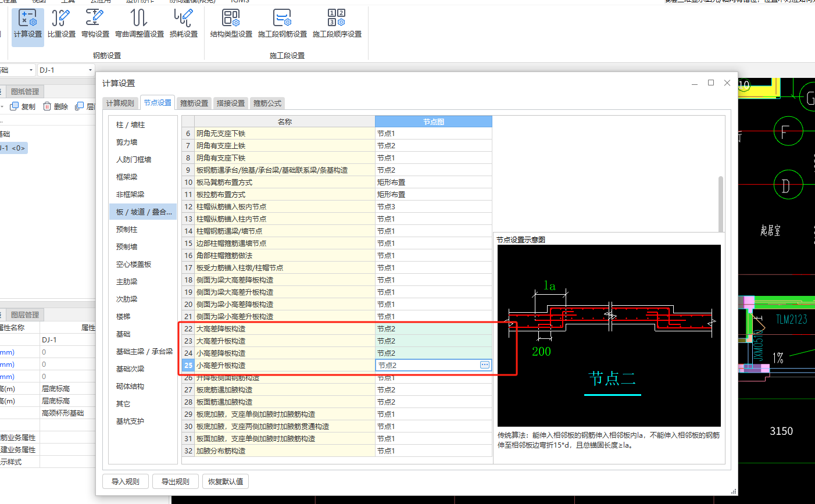
Task: Select 基础次梁 category
Action: [x=142, y=369]
